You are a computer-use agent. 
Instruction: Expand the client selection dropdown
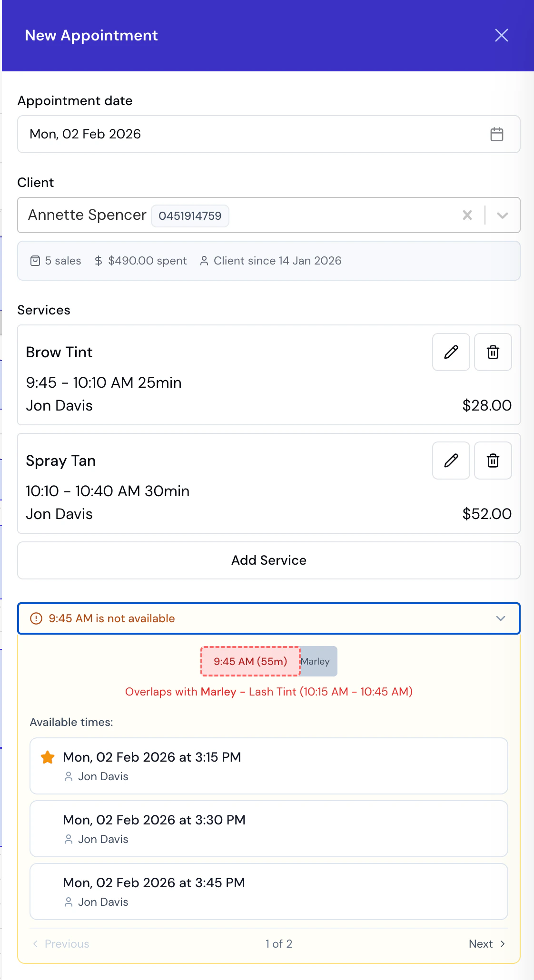pyautogui.click(x=503, y=215)
